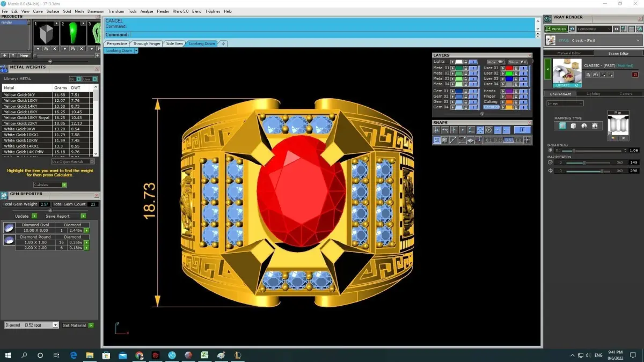
Task: Click the Calculate metal weight button
Action: [50, 184]
